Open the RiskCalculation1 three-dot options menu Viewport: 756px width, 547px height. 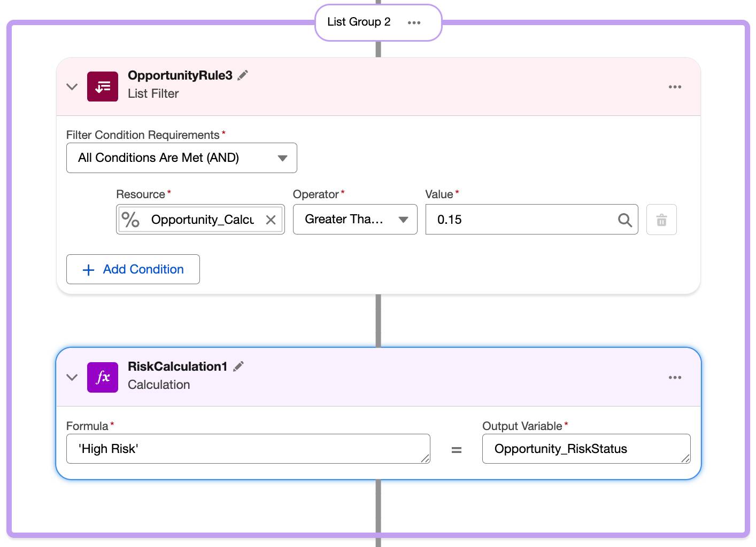(x=675, y=377)
